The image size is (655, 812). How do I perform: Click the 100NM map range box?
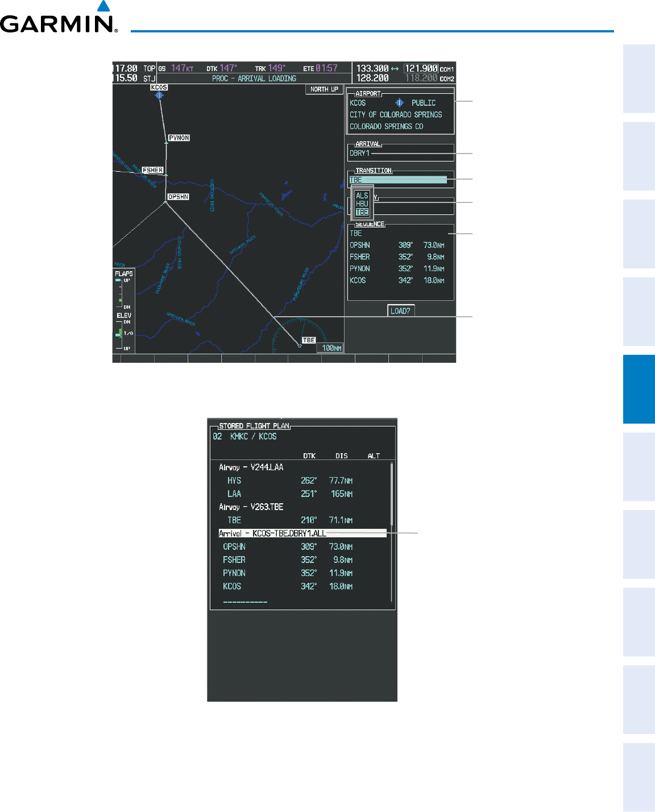(331, 348)
